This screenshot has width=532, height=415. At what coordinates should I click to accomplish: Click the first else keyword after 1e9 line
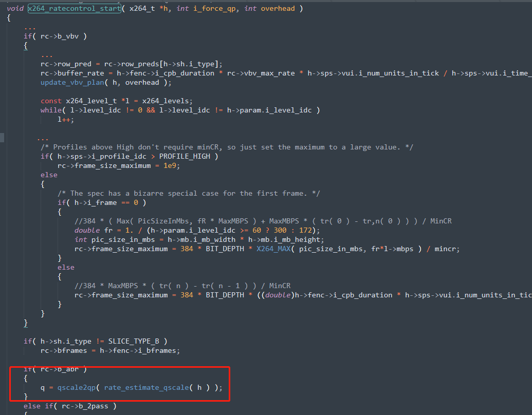[49, 175]
